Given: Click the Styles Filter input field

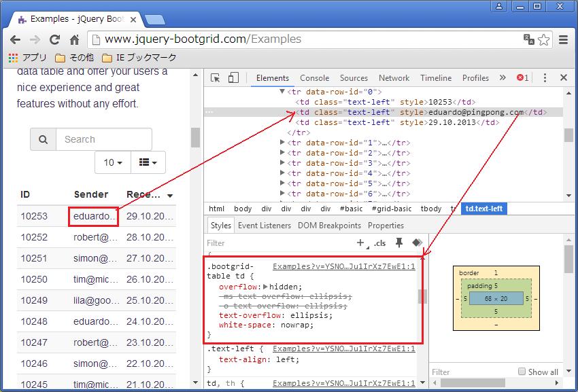Looking at the screenshot, I should (x=278, y=243).
